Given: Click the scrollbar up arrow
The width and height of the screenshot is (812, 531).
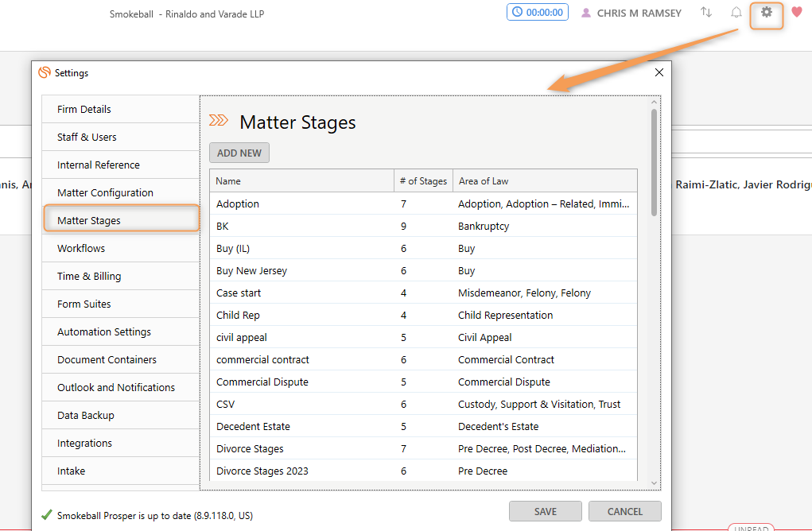Looking at the screenshot, I should (x=654, y=102).
